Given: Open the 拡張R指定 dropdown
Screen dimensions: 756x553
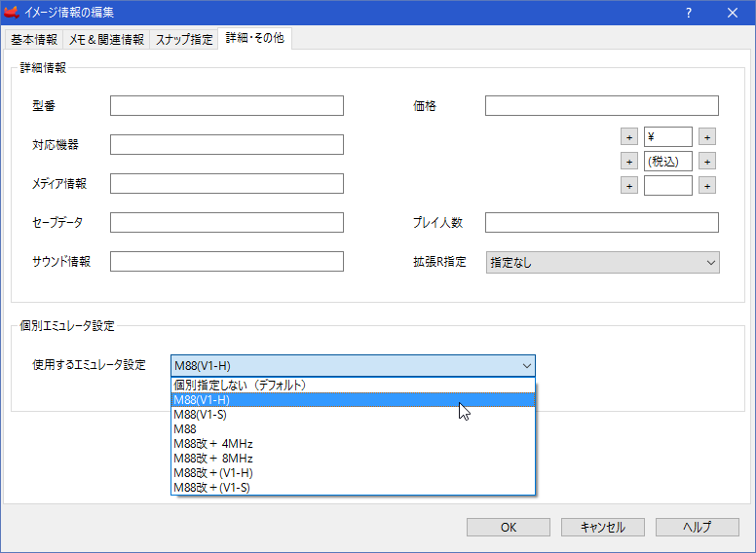Looking at the screenshot, I should click(601, 262).
